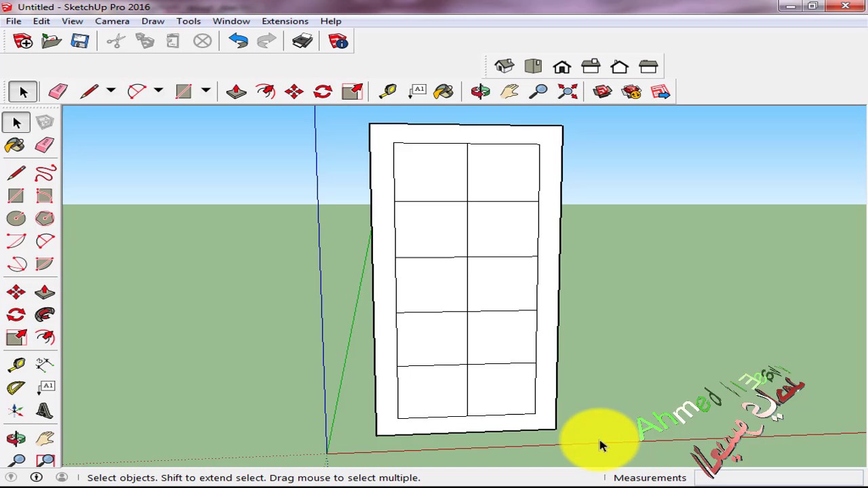
Task: Open the Draw menu
Action: tap(153, 21)
